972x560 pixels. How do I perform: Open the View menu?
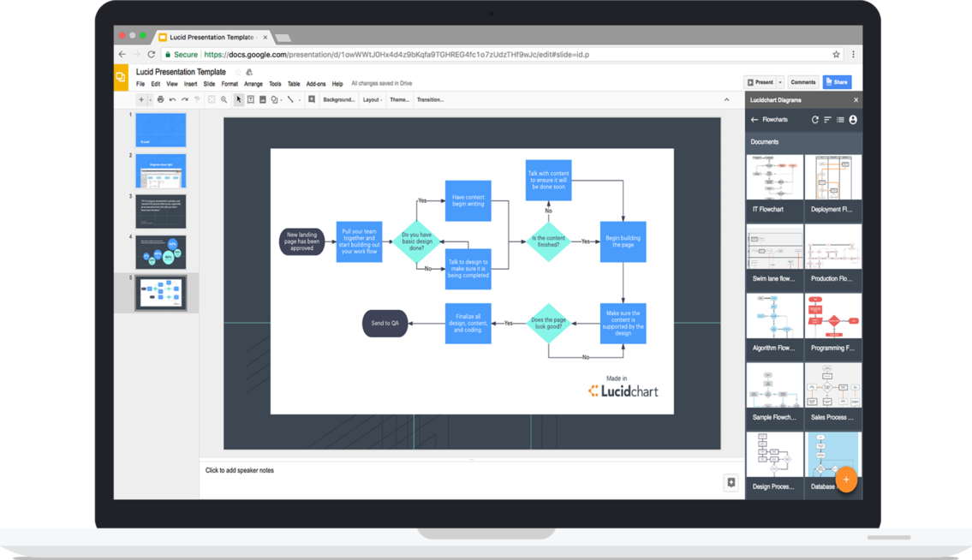[172, 84]
